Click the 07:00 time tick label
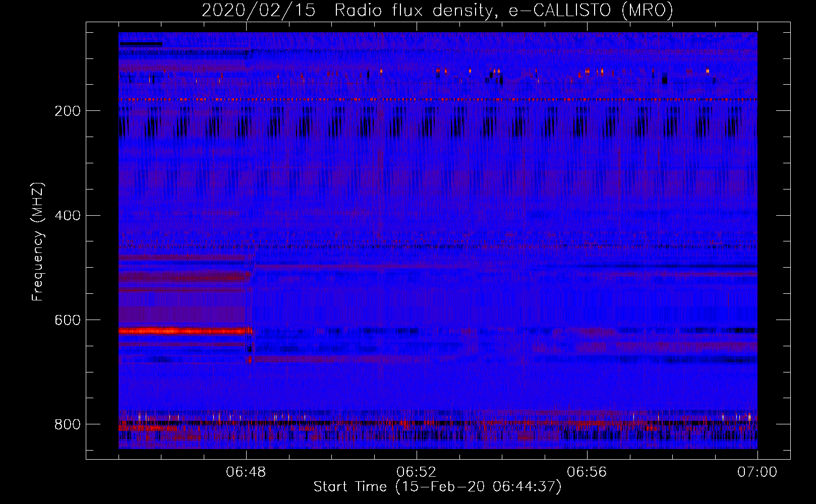The image size is (816, 504). pyautogui.click(x=757, y=472)
